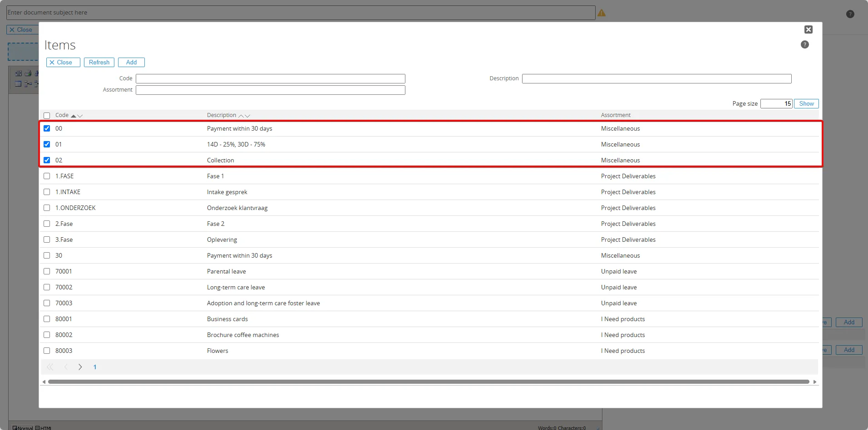Image resolution: width=868 pixels, height=430 pixels.
Task: Check the 80001 Business cards checkbox
Action: pyautogui.click(x=47, y=319)
